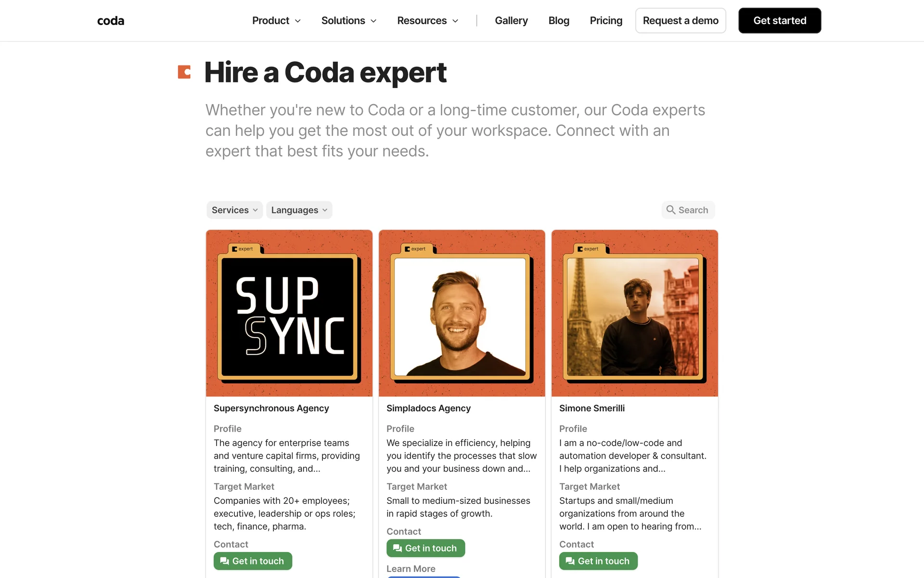Screen dimensions: 924x578
Task: Open Simone Smerilli's profile name link
Action: coord(592,408)
